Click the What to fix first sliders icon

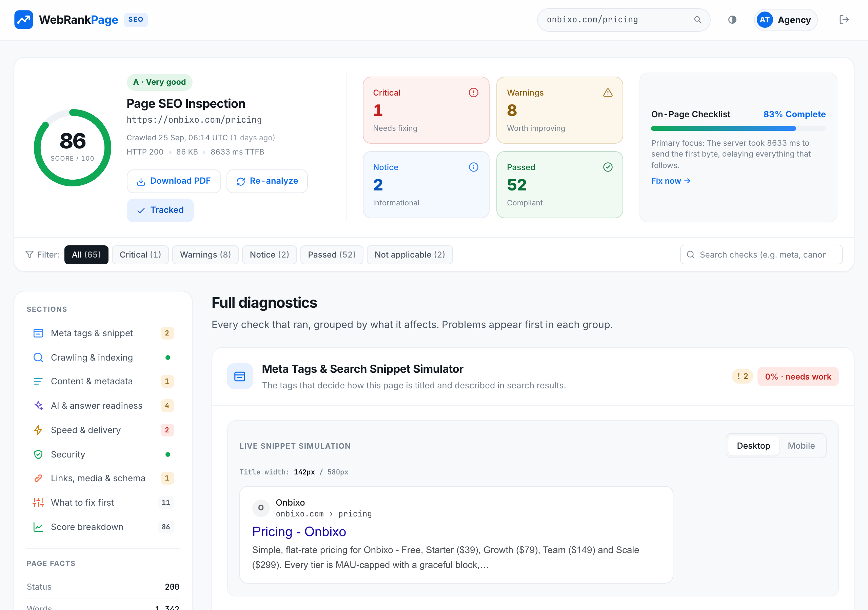[x=38, y=502]
